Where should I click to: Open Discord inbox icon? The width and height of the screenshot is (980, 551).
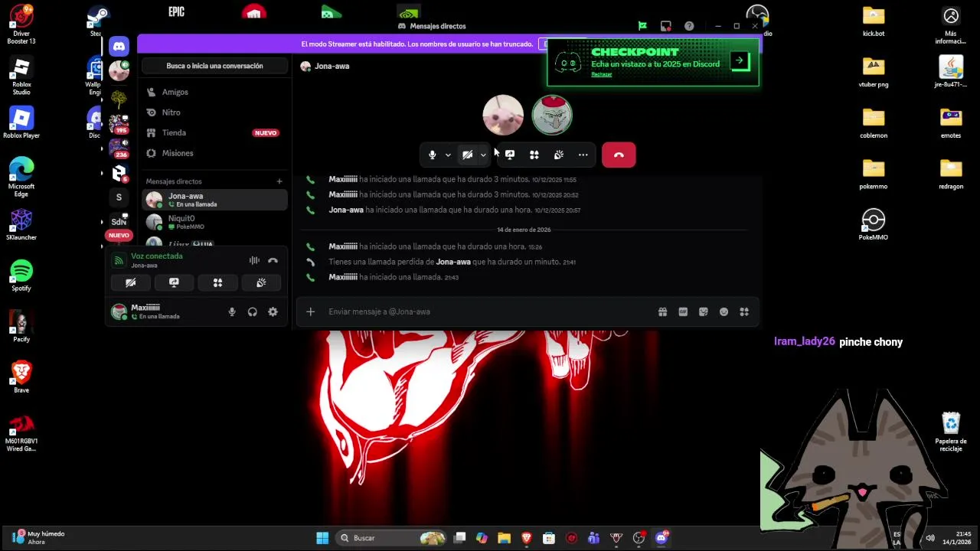click(666, 26)
